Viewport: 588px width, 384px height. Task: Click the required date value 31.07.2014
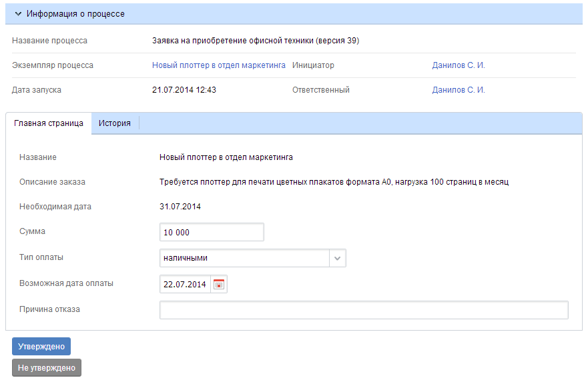point(180,207)
